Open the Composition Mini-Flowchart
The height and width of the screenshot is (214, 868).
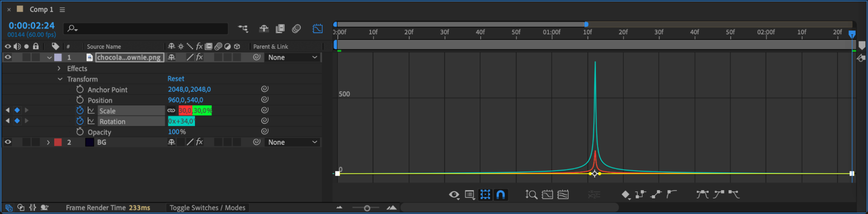[243, 29]
